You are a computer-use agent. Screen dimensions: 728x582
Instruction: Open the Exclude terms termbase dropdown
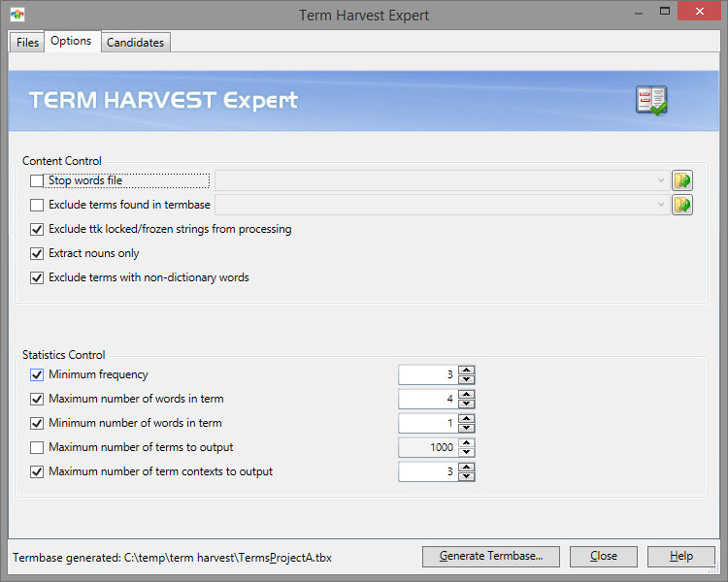point(660,205)
